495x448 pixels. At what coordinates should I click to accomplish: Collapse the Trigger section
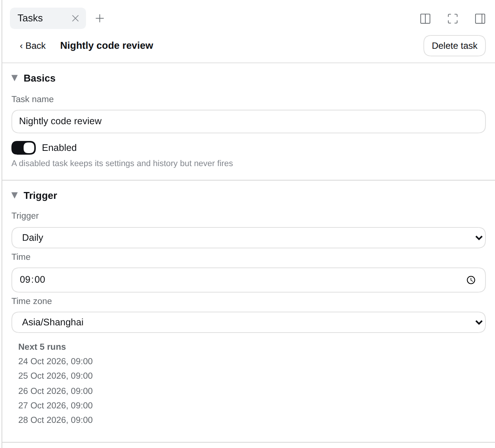click(x=15, y=195)
